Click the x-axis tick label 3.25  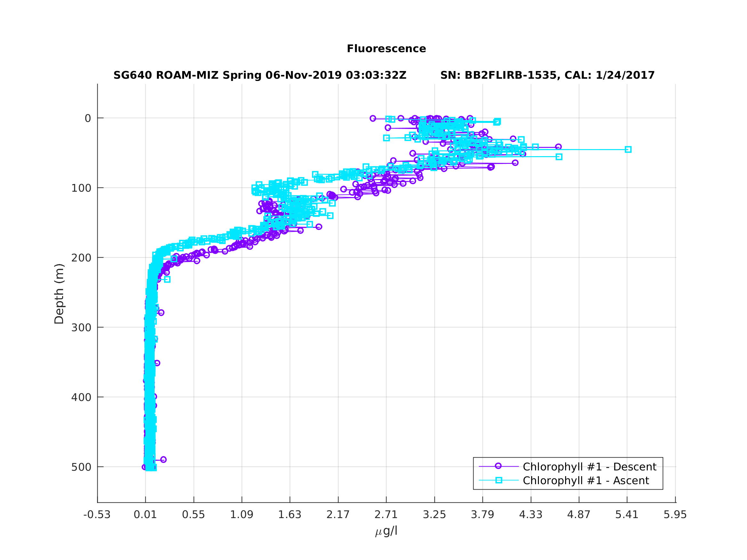(x=434, y=515)
